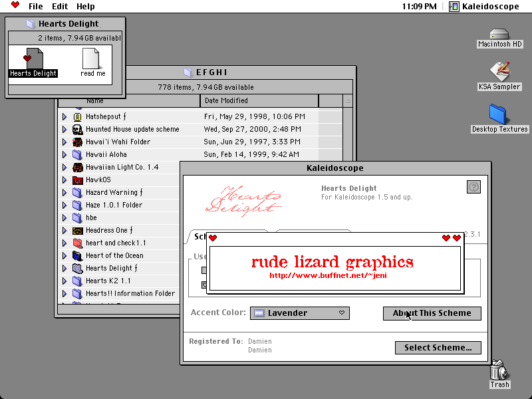The image size is (532, 399).
Task: Click the heart and check1.1 folder icon
Action: click(77, 243)
